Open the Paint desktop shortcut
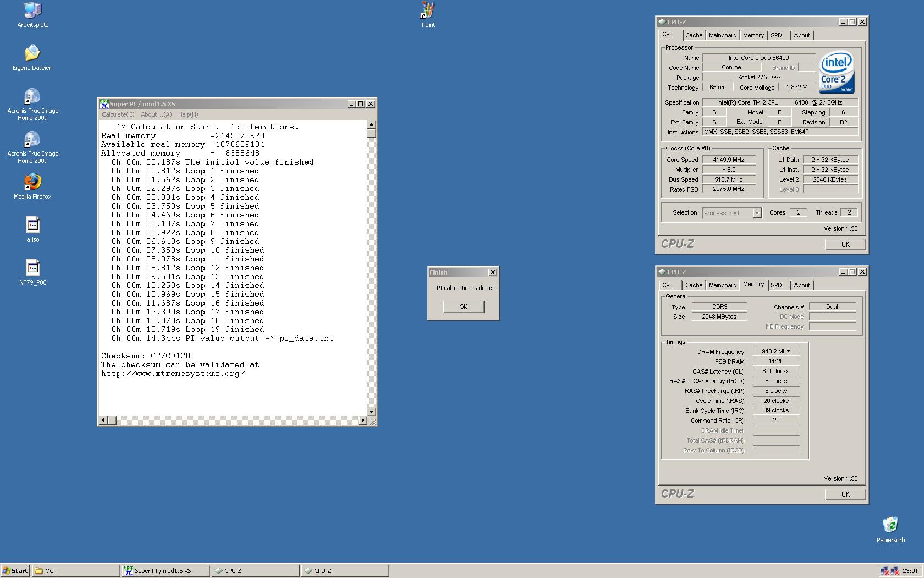The width and height of the screenshot is (924, 578). [x=428, y=15]
